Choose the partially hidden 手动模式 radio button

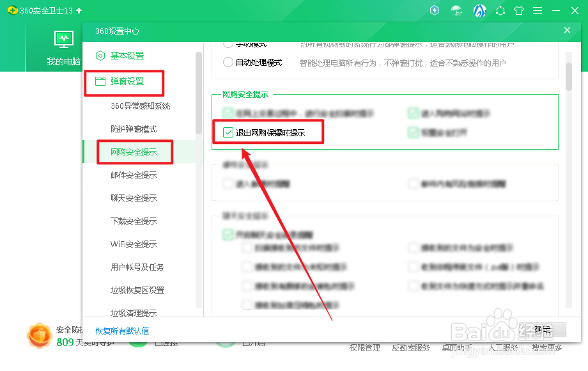point(228,45)
